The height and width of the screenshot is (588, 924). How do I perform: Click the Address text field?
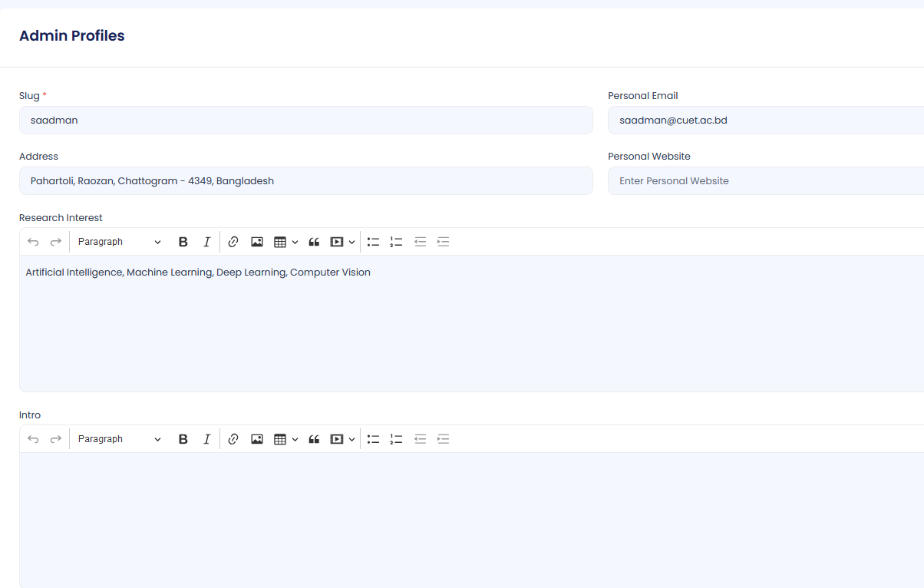pyautogui.click(x=305, y=181)
